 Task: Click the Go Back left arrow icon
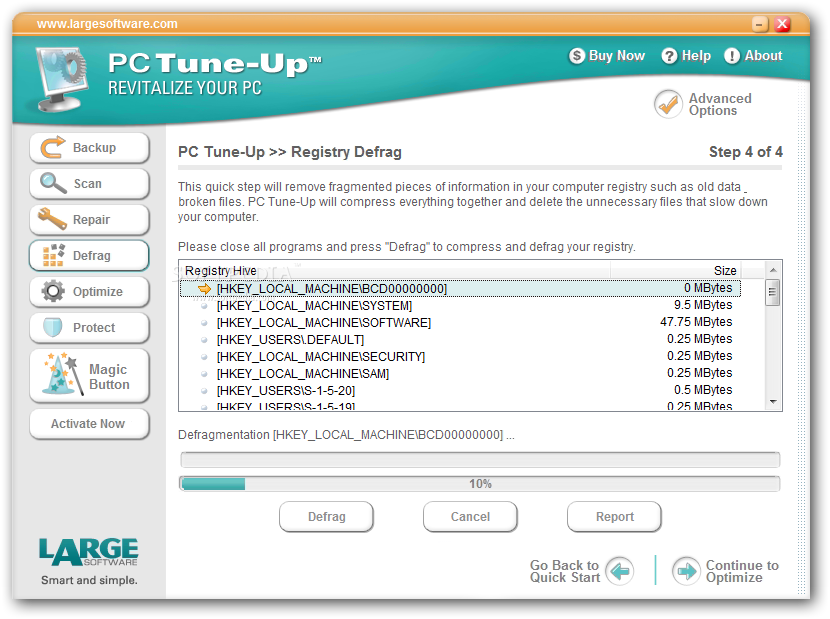[619, 571]
